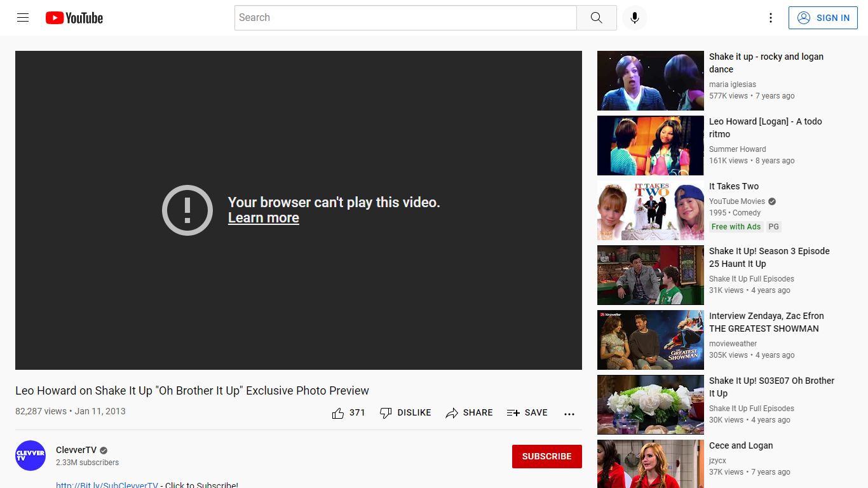
Task: Share this video
Action: [469, 413]
